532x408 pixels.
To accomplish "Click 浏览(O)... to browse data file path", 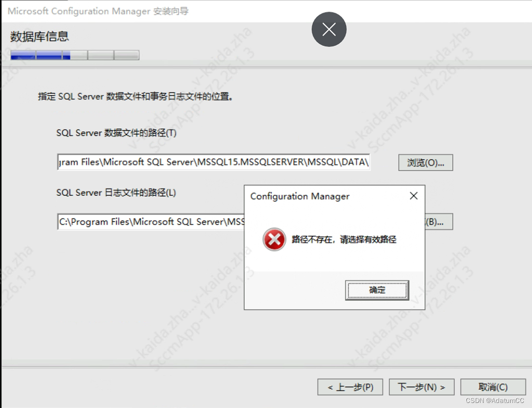I will (425, 163).
